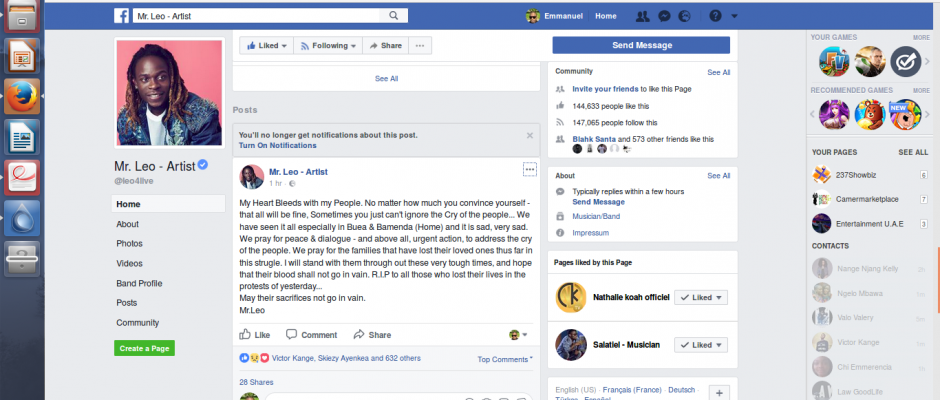Open the Notifications globe icon
This screenshot has width=940, height=400.
coord(684,17)
